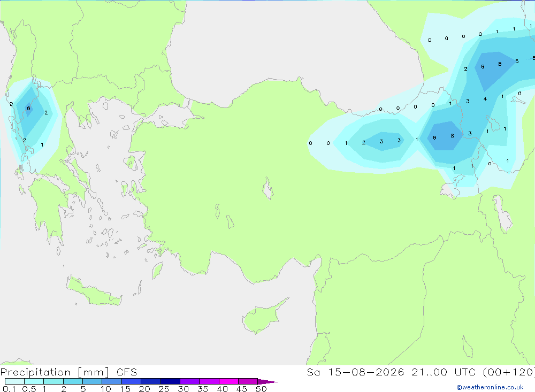The width and height of the screenshot is (535, 392).
Task: Pick the 2–5 mm legend color
Action: coord(73,381)
